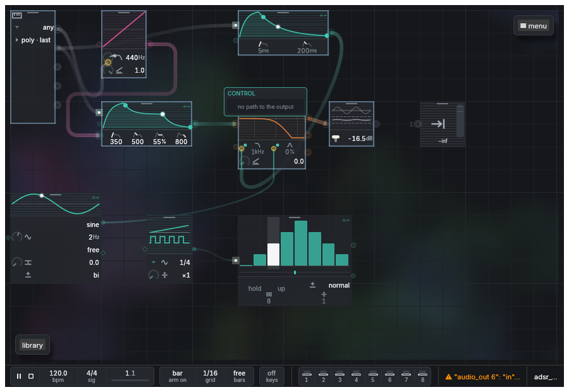Pause playback with the transport pause button

[19, 376]
